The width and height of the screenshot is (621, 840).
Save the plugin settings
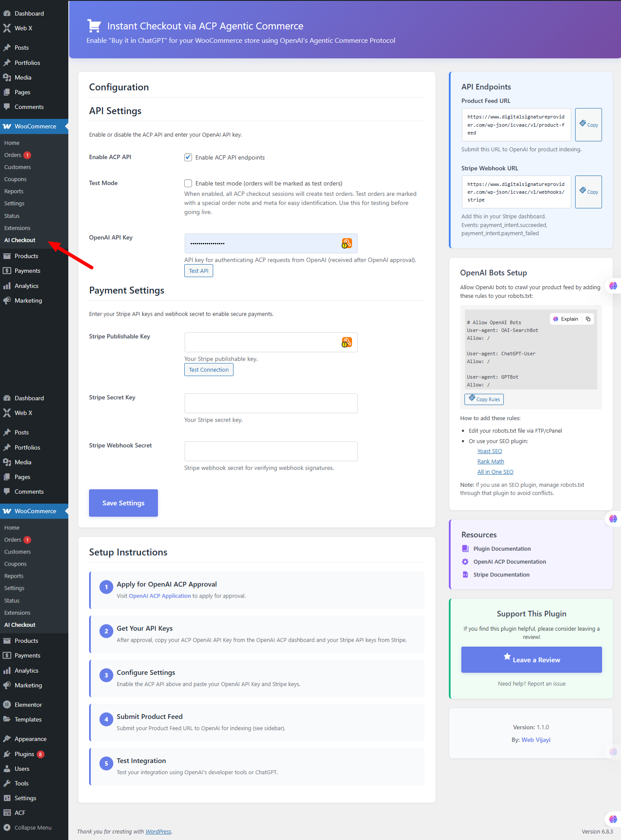click(123, 503)
